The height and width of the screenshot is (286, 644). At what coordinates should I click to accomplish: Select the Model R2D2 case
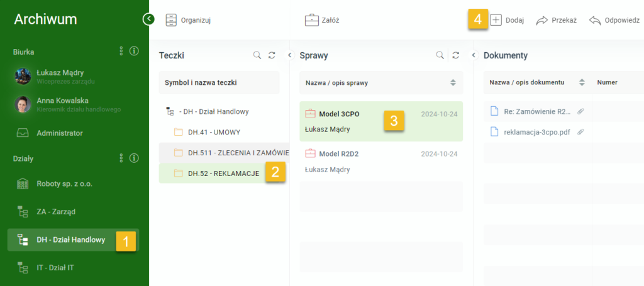381,162
